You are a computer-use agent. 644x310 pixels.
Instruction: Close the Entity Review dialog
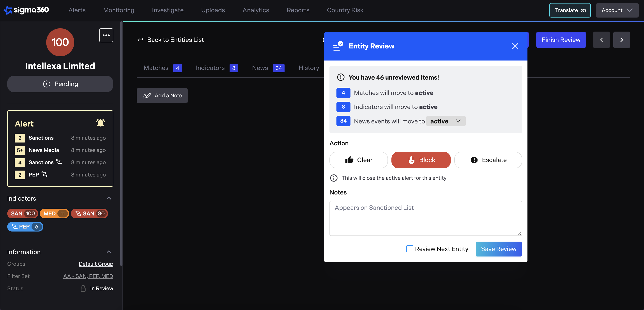(x=515, y=46)
